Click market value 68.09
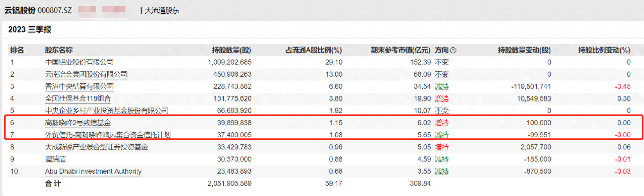Screen dimensions: 644x196 point(422,74)
